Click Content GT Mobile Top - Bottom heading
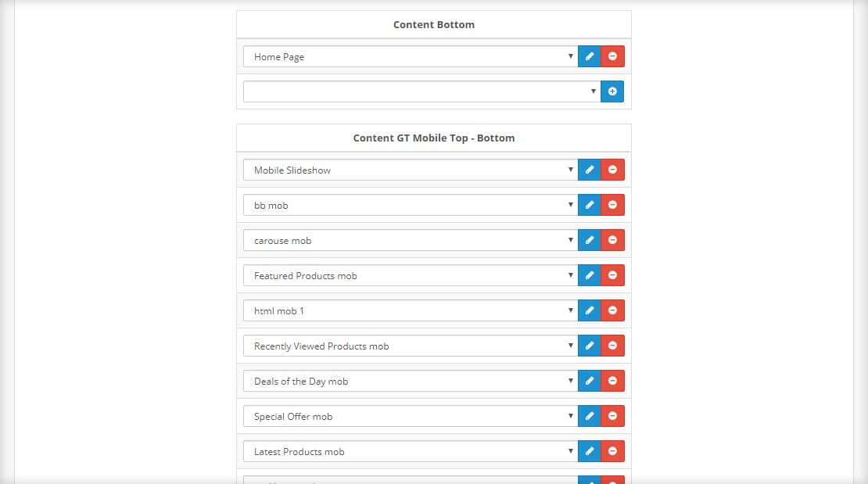The height and width of the screenshot is (484, 868). [434, 138]
